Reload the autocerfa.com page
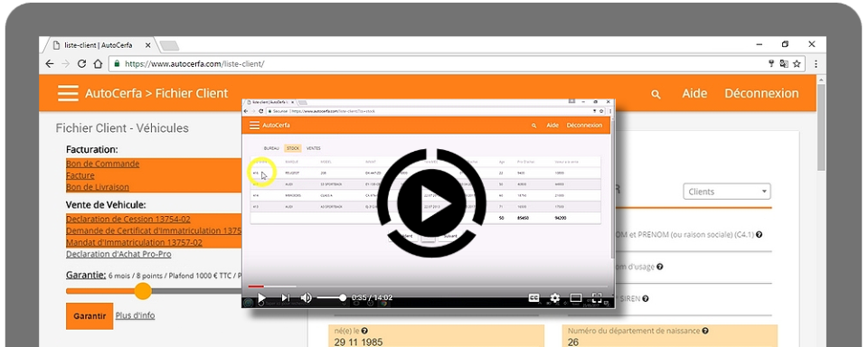The height and width of the screenshot is (347, 868). pyautogui.click(x=82, y=63)
